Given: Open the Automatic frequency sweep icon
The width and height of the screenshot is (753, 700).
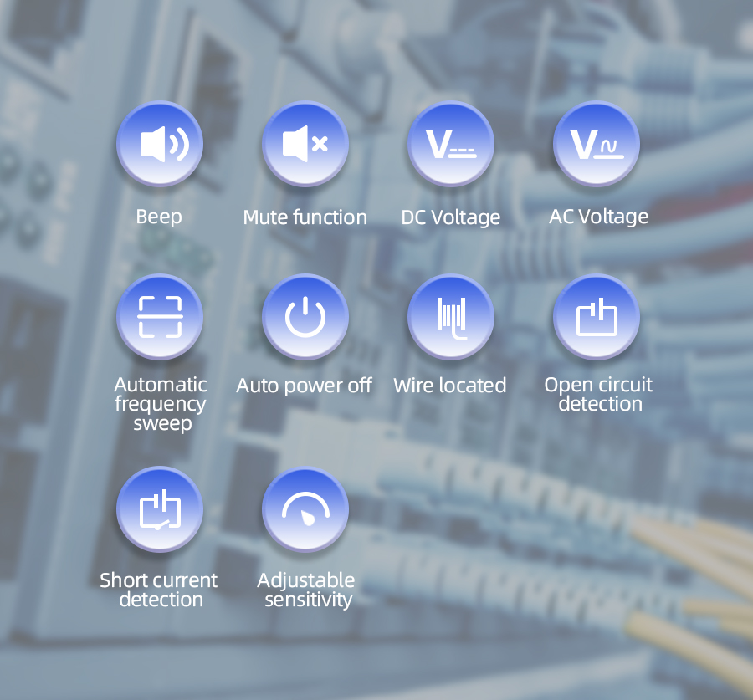Looking at the screenshot, I should (x=160, y=317).
